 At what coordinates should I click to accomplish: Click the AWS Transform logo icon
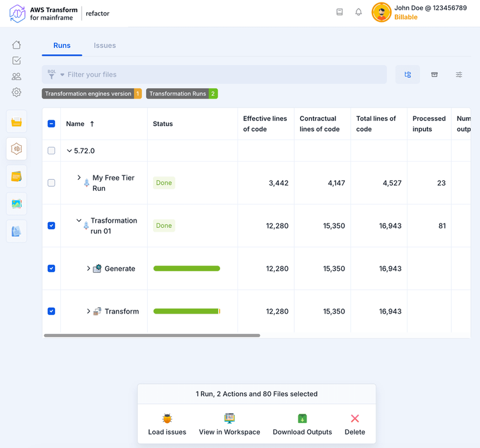point(17,13)
